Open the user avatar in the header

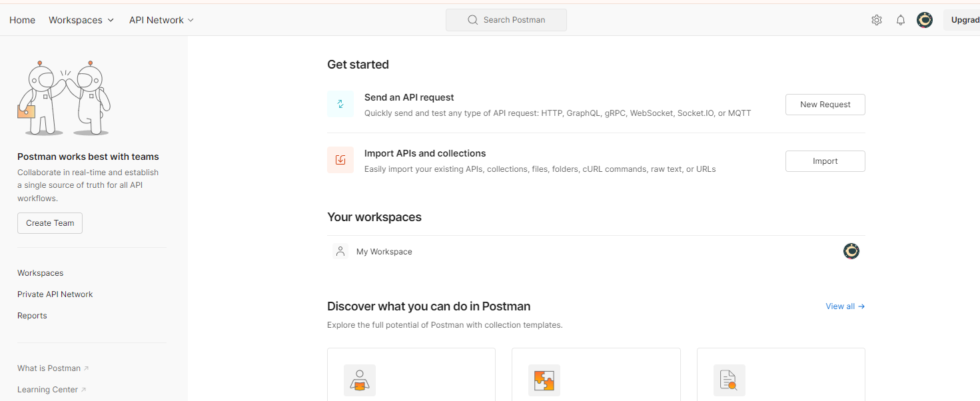point(925,20)
